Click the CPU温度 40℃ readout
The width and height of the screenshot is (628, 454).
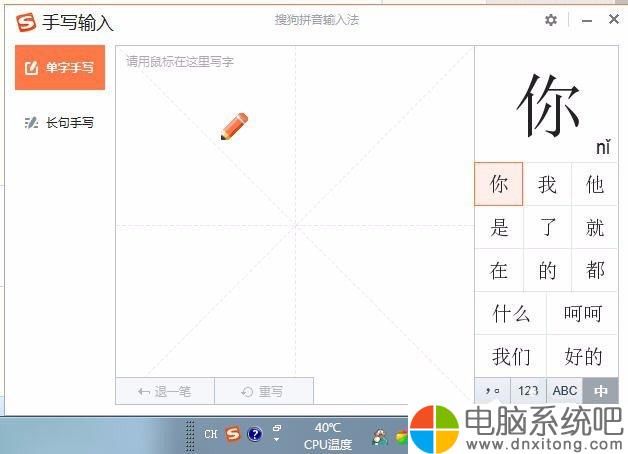328,436
